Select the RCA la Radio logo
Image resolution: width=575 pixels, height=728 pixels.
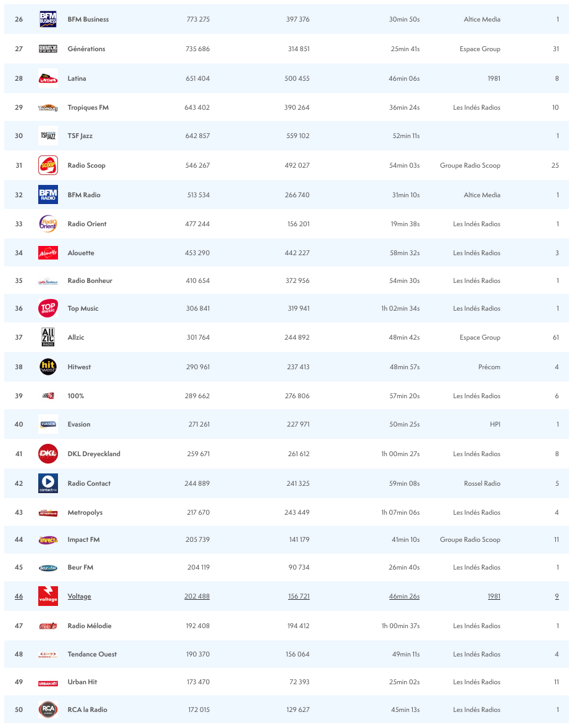click(48, 710)
